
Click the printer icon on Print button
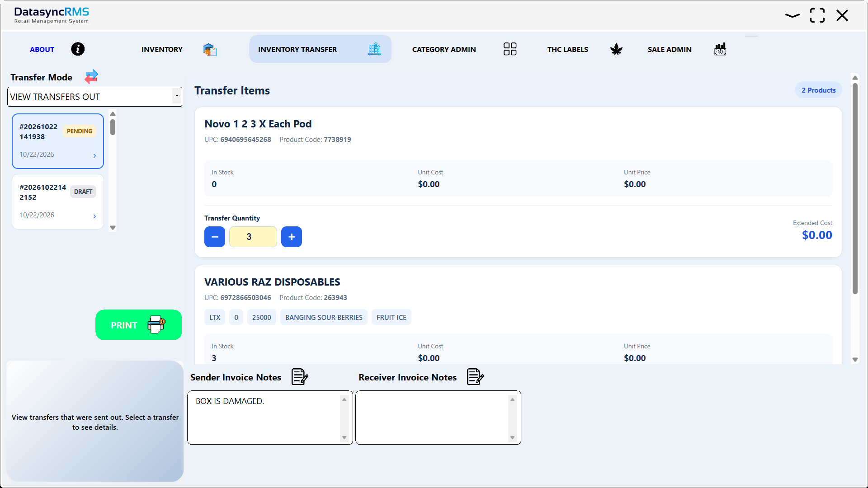(x=156, y=324)
